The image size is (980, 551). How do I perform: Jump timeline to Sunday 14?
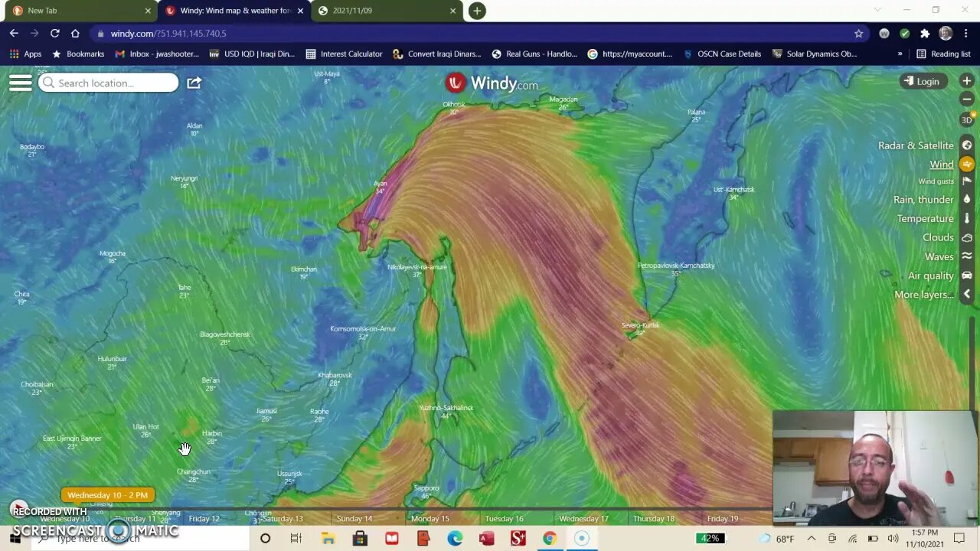click(354, 519)
